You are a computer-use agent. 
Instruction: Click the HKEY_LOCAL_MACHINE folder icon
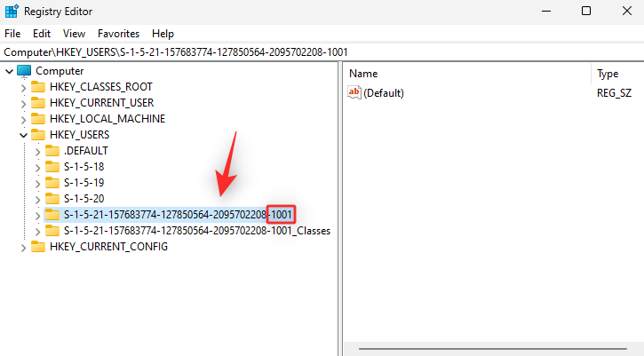[38, 119]
